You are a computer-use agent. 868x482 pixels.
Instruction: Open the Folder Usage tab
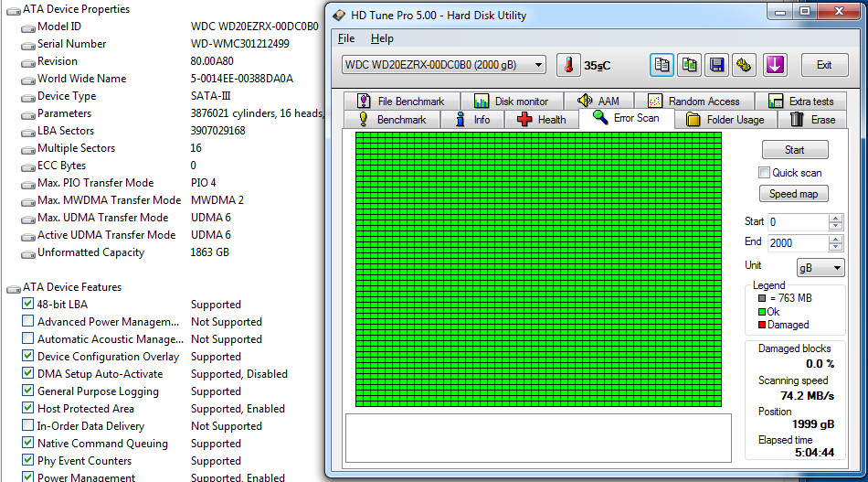click(x=725, y=119)
